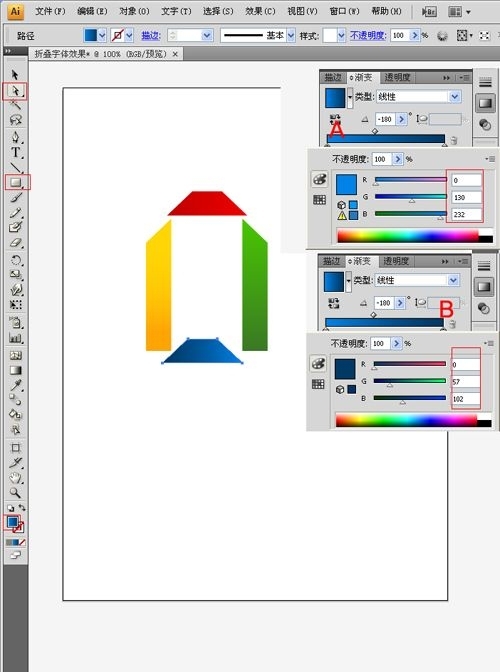Switch to 透明度 tab in upper panel
The width and height of the screenshot is (500, 672).
[397, 78]
